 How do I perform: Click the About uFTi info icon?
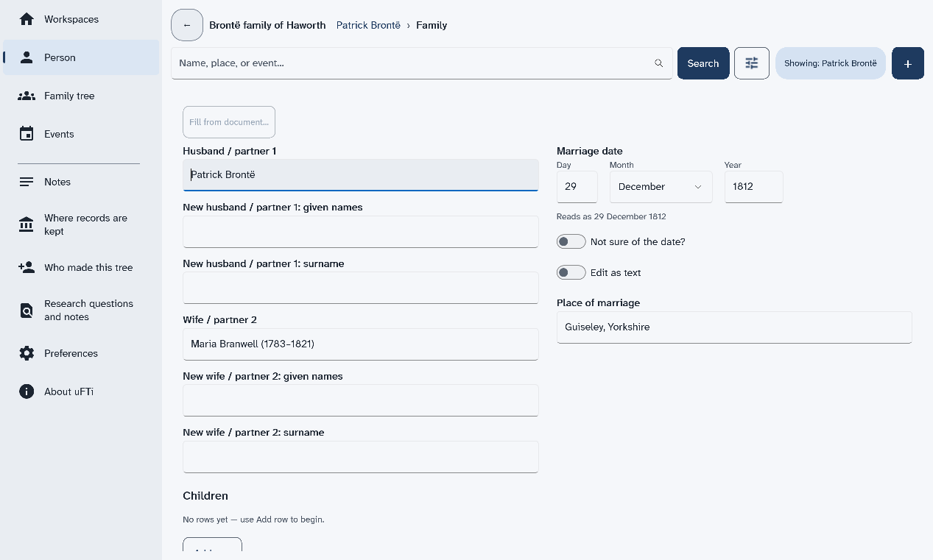coord(27,391)
